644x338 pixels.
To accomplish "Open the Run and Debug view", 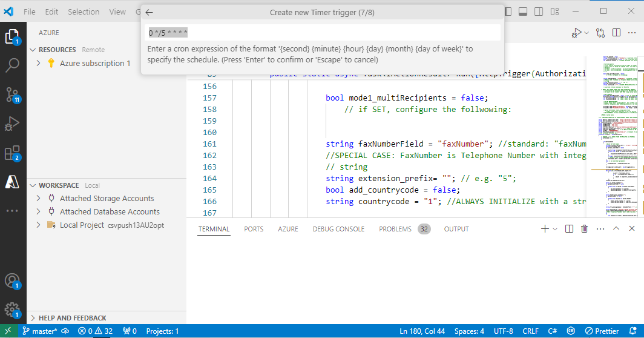I will tap(13, 124).
